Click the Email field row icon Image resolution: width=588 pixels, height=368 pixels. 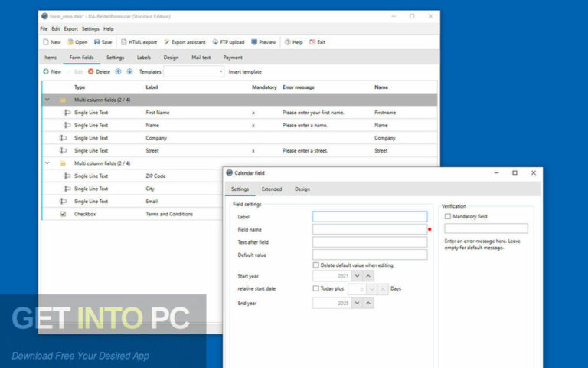[x=63, y=202]
